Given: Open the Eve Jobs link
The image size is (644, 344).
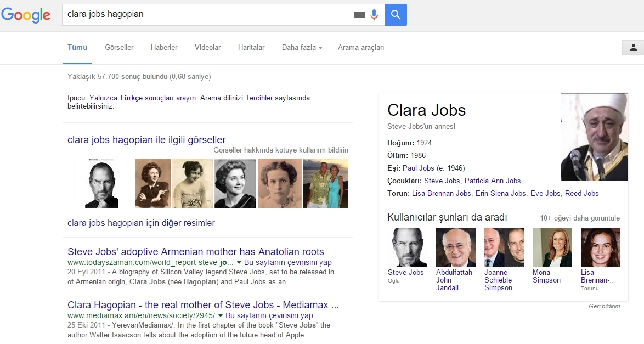Looking at the screenshot, I should pyautogui.click(x=545, y=193).
